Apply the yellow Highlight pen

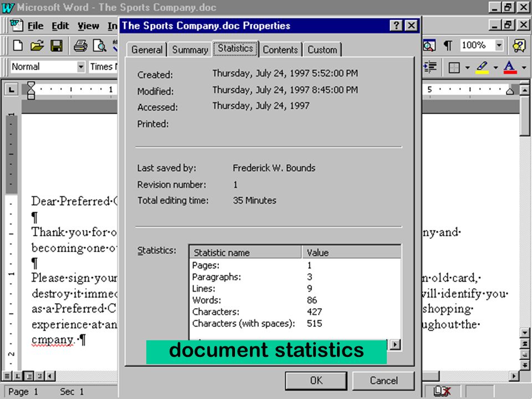click(x=482, y=67)
